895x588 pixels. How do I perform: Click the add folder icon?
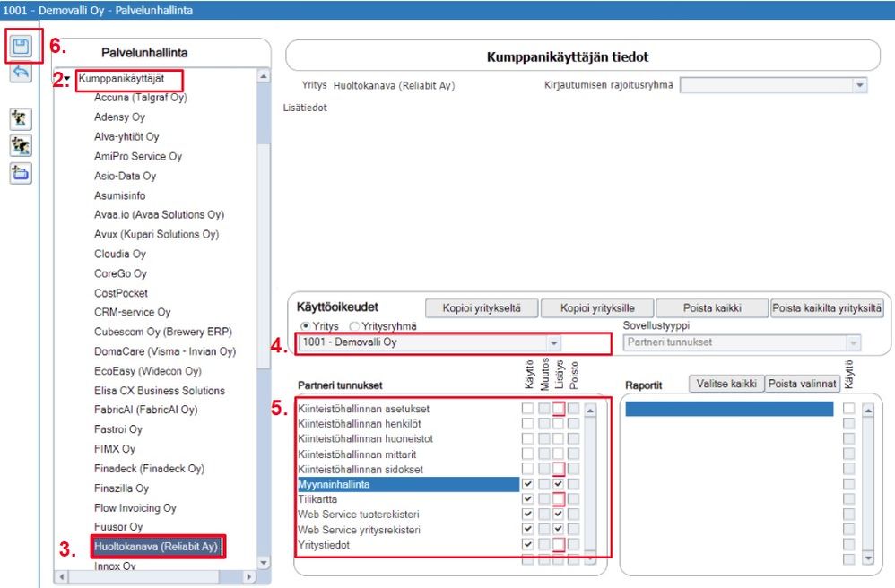[x=21, y=173]
